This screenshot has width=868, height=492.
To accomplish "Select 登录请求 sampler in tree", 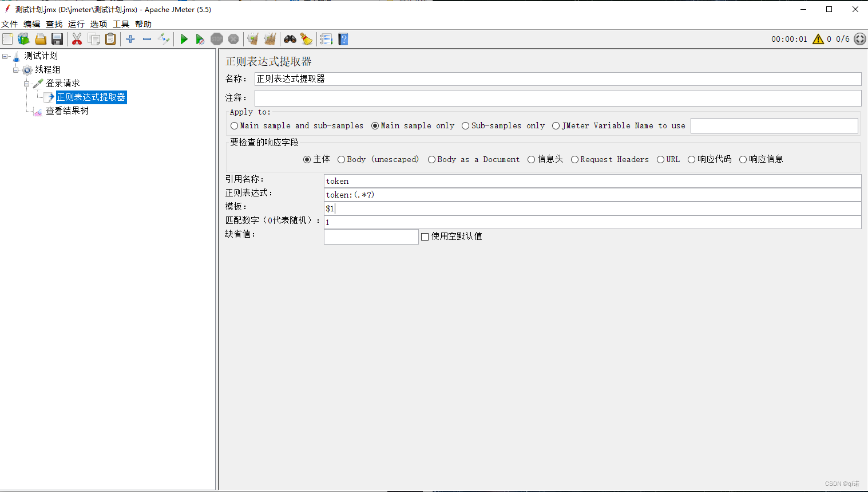I will click(x=63, y=83).
